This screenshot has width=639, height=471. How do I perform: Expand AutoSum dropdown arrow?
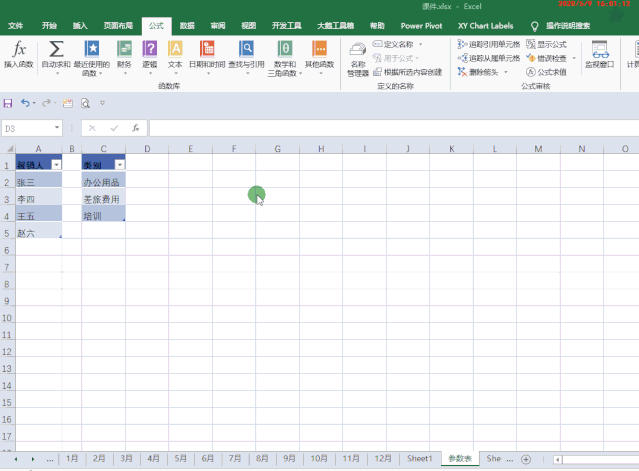pyautogui.click(x=57, y=73)
